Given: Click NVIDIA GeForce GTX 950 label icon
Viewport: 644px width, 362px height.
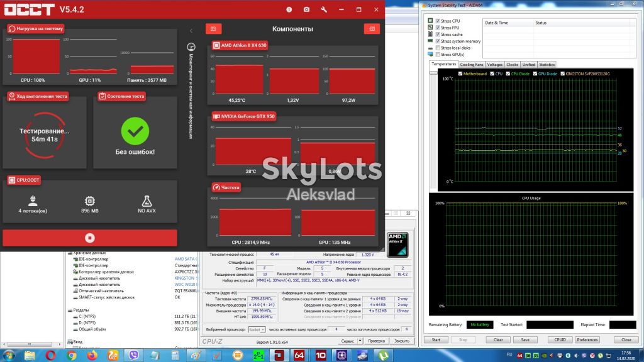Looking at the screenshot, I should click(216, 116).
